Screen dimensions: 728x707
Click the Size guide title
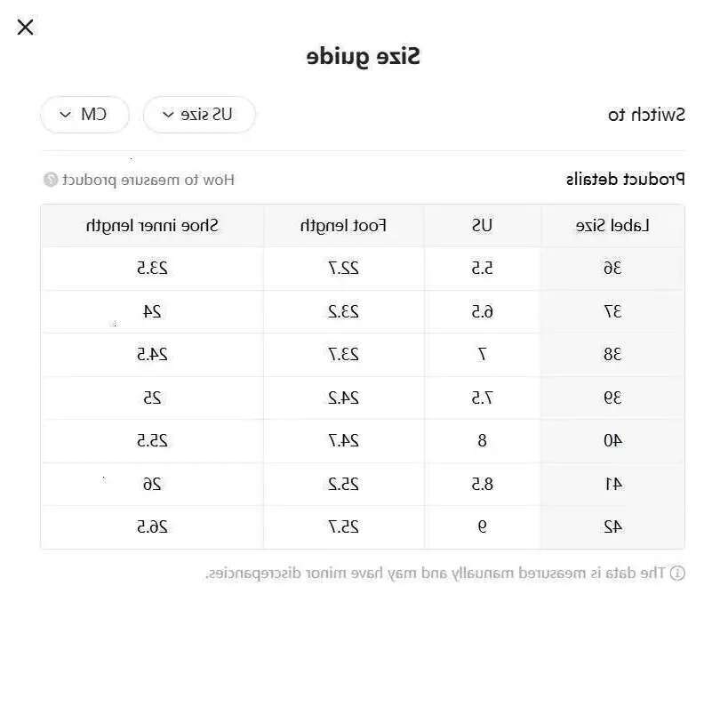point(364,57)
